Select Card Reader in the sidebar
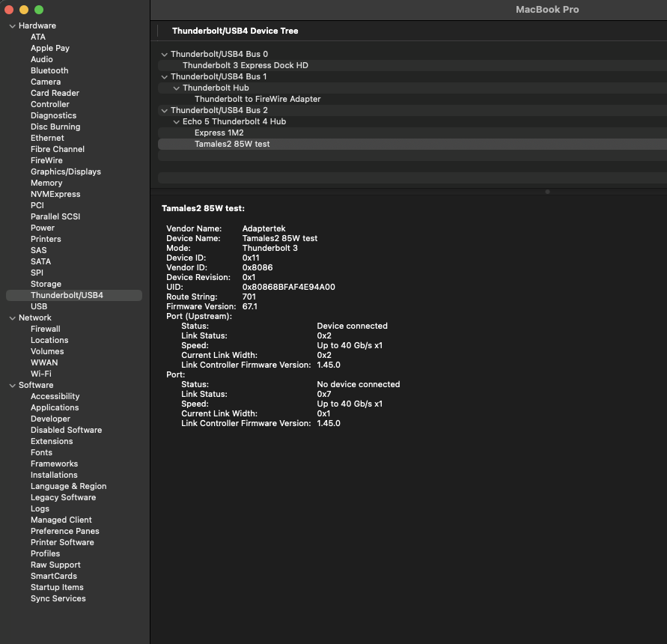 click(x=55, y=93)
